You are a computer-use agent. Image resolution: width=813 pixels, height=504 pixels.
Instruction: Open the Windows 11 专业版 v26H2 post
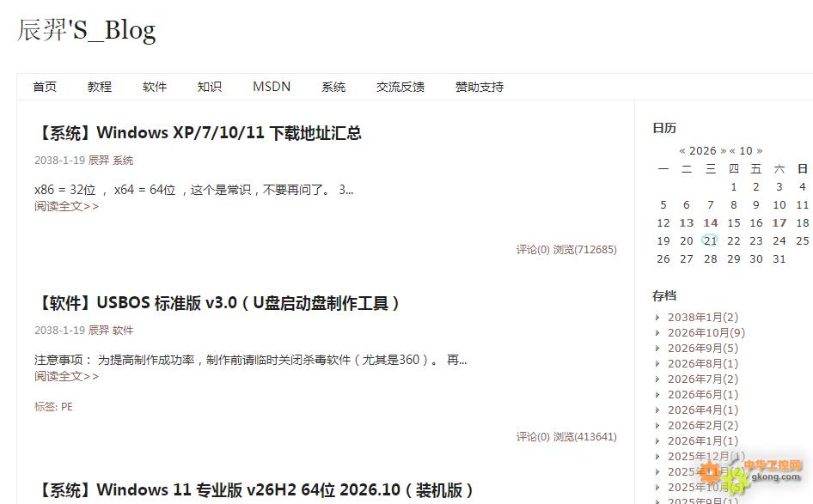(255, 489)
